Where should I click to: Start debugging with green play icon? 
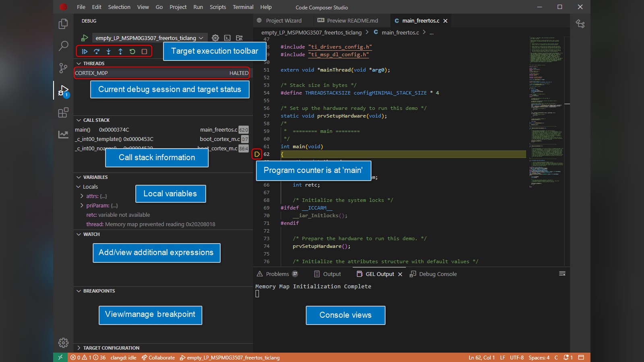85,38
